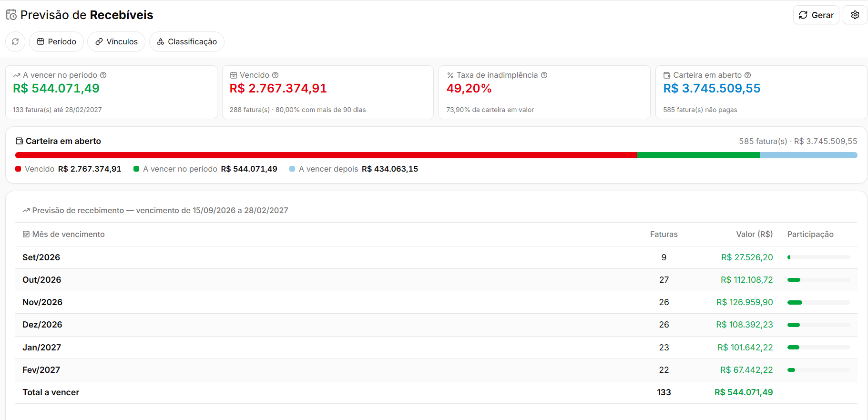Click the red Vencido segment of the portfolio bar

[x=326, y=155]
